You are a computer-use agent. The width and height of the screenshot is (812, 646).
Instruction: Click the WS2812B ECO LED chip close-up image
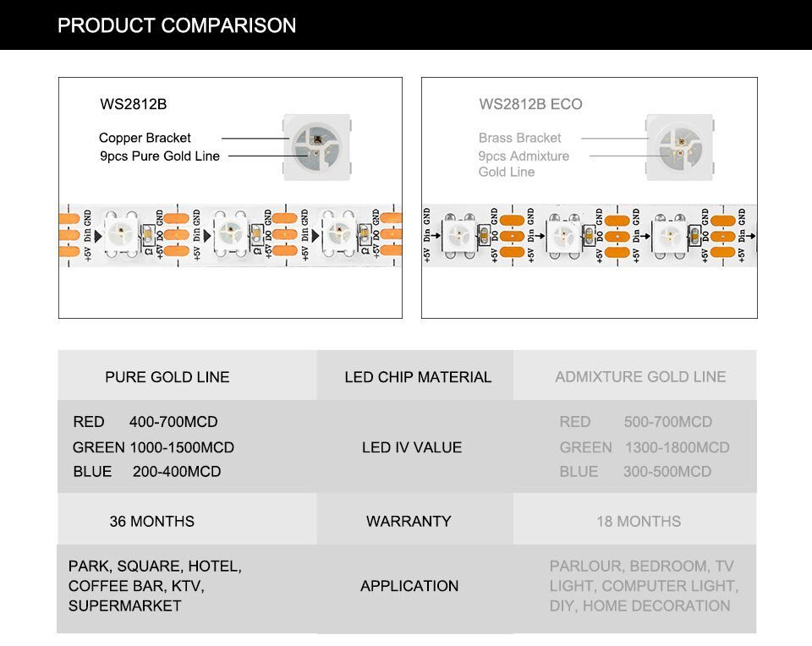679,147
